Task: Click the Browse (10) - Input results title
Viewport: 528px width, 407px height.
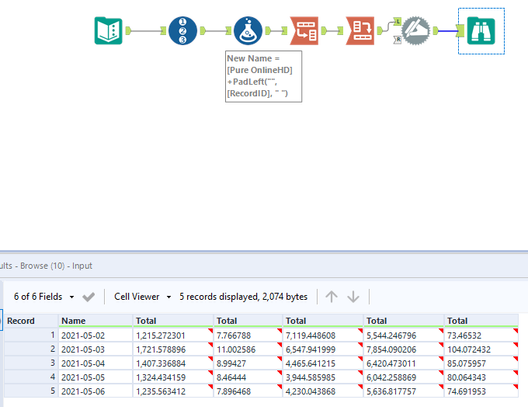Action: coord(56,266)
